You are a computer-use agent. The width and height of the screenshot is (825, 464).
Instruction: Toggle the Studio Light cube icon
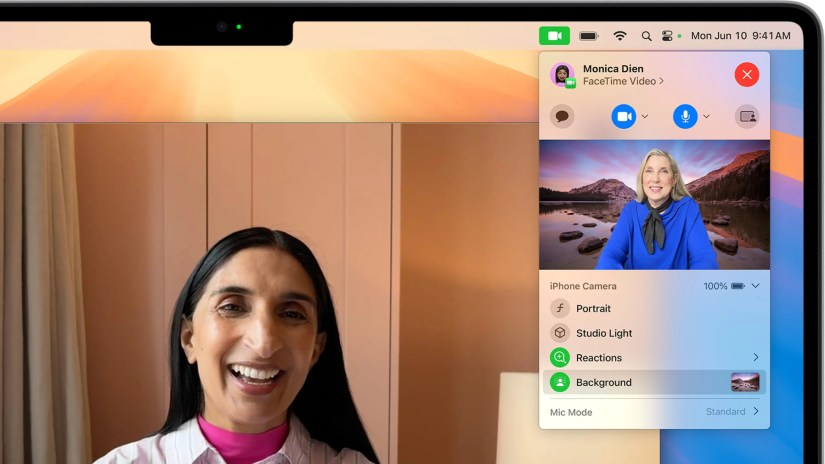coord(560,333)
